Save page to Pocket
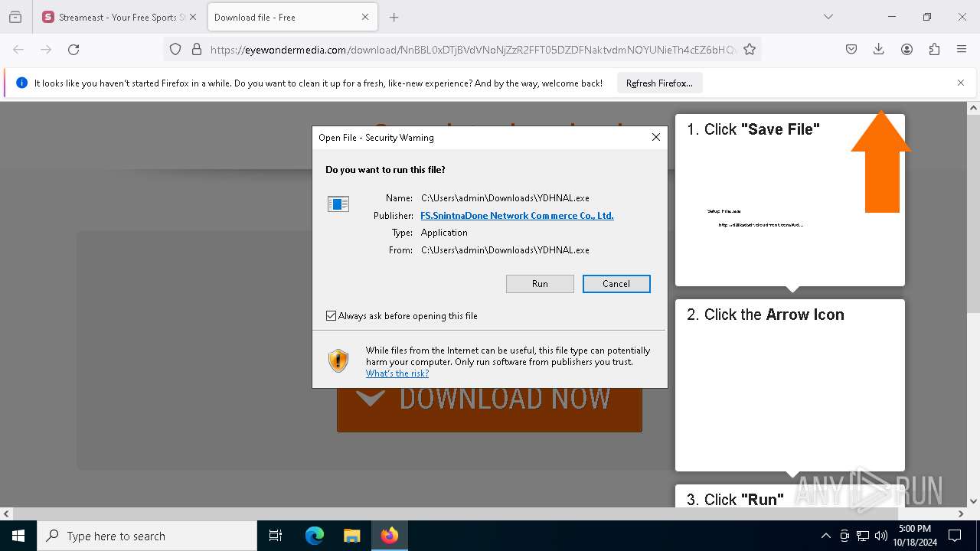 pos(851,49)
